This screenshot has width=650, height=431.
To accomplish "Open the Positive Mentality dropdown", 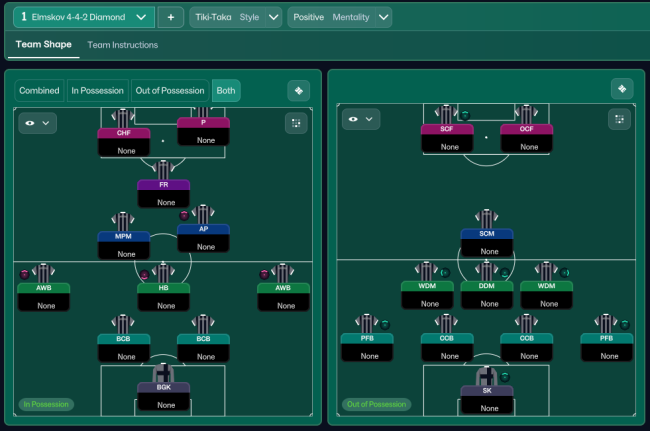I will [x=337, y=17].
